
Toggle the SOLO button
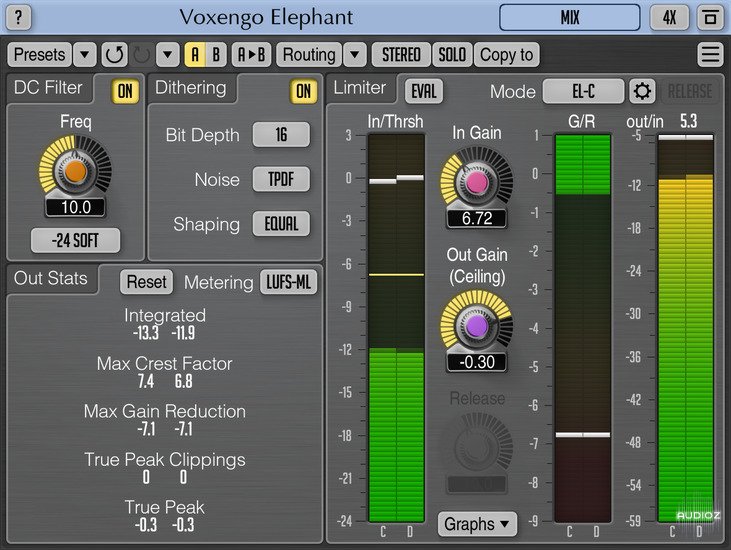(x=452, y=55)
